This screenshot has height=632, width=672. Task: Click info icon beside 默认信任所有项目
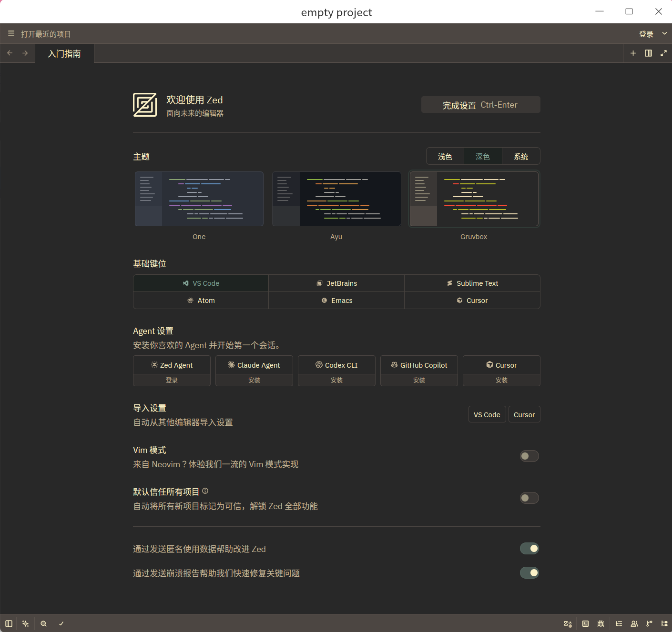[x=205, y=491]
